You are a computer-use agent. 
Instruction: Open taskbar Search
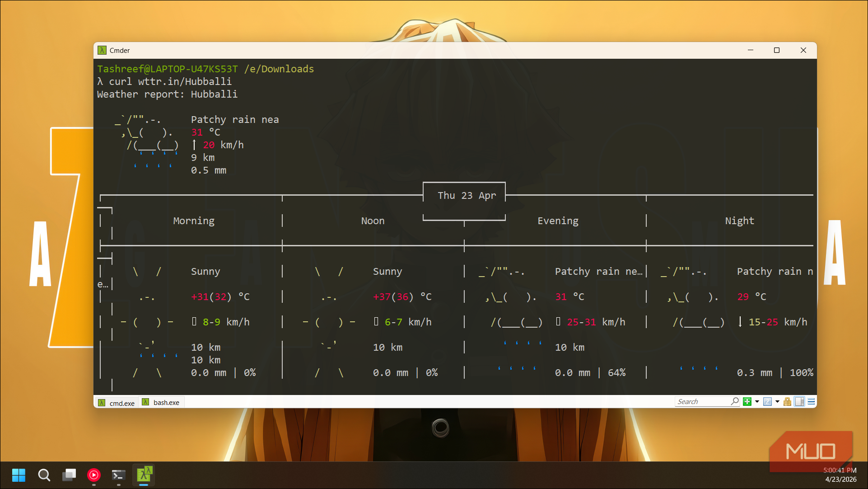[44, 475]
